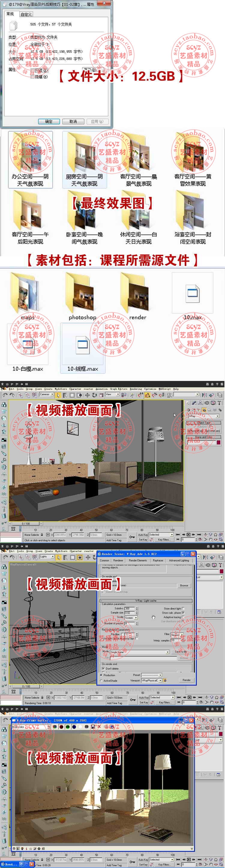Select the 10.max file icon

pyautogui.click(x=193, y=294)
